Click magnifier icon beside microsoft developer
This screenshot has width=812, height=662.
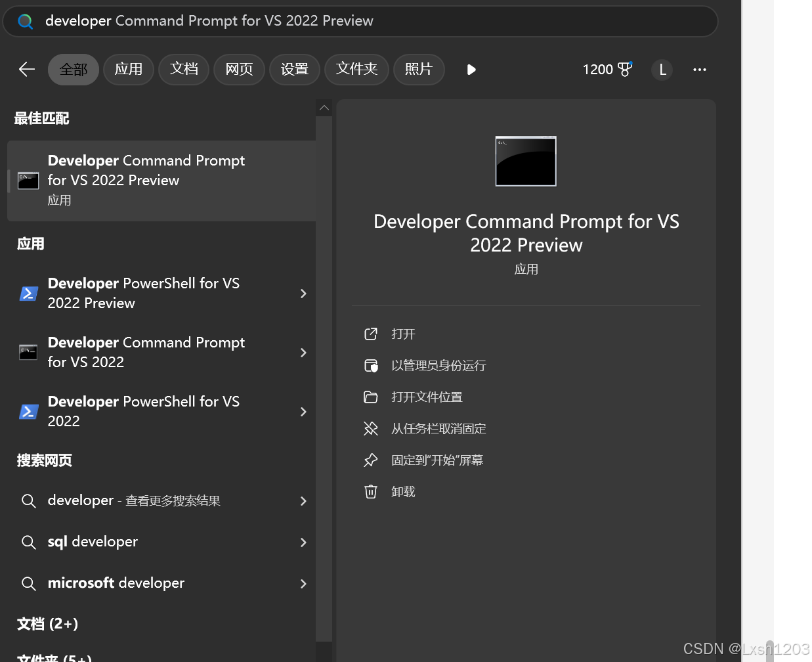pos(28,584)
